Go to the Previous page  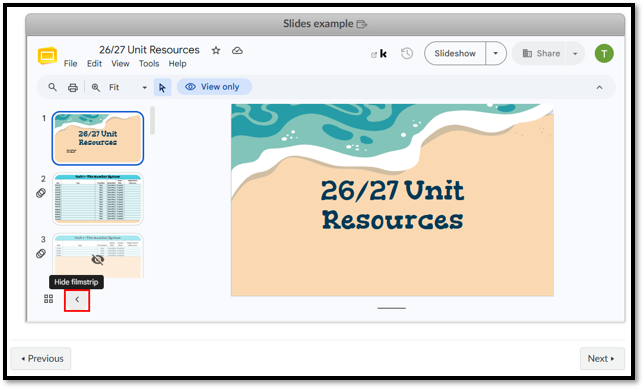pyautogui.click(x=41, y=359)
